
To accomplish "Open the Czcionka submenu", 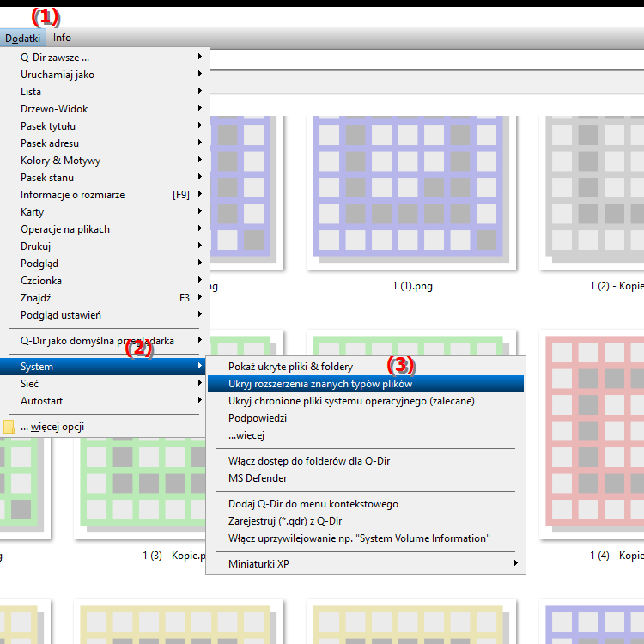I will click(x=105, y=281).
